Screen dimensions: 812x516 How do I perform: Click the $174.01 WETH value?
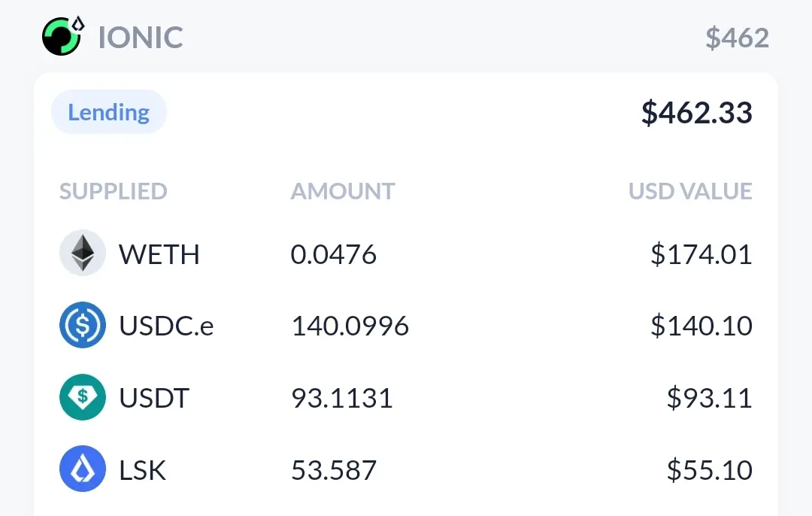[x=701, y=254]
